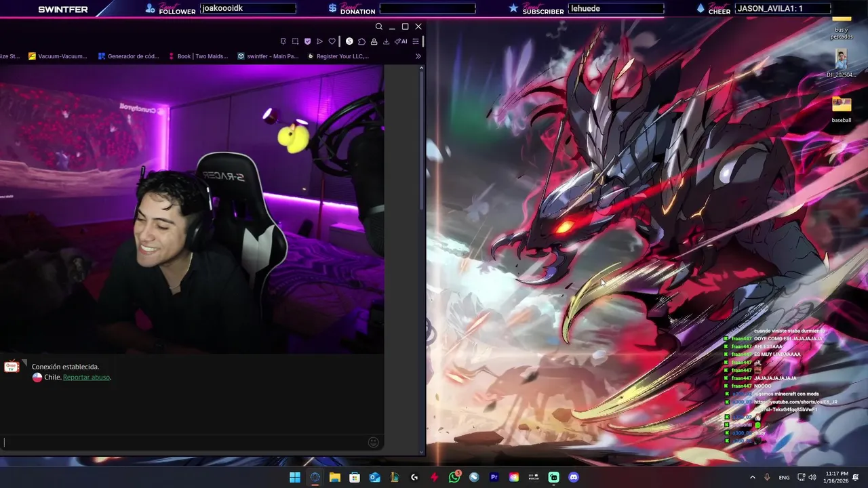This screenshot has width=868, height=488.
Task: Open Discord from taskbar
Action: tap(574, 477)
